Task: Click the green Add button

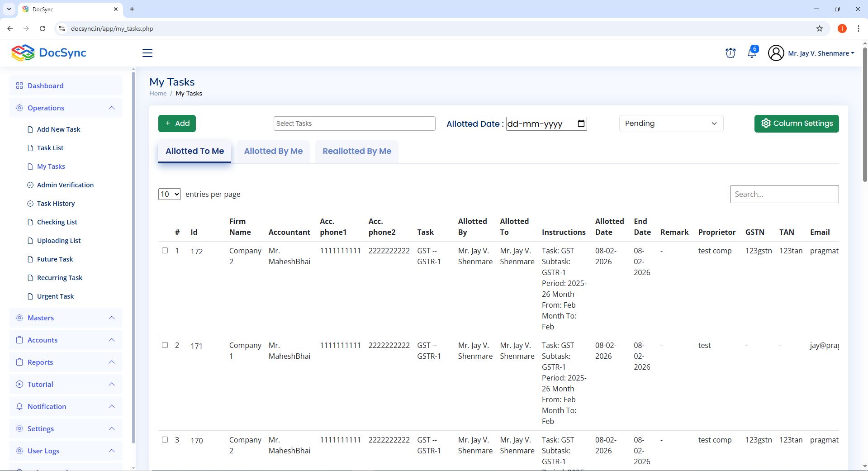Action: pyautogui.click(x=177, y=124)
